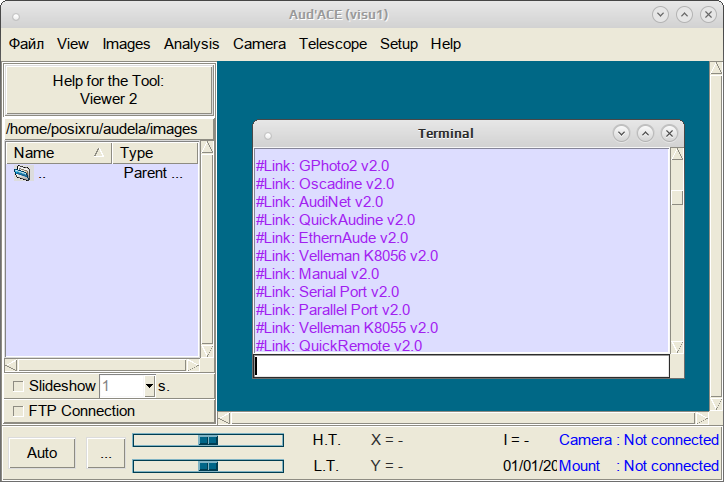724x482 pixels.
Task: Click the '#Link: AudiNet v2.0' line
Action: point(320,202)
